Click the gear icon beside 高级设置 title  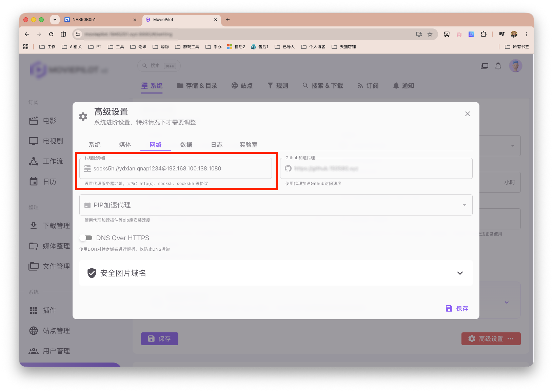(83, 117)
